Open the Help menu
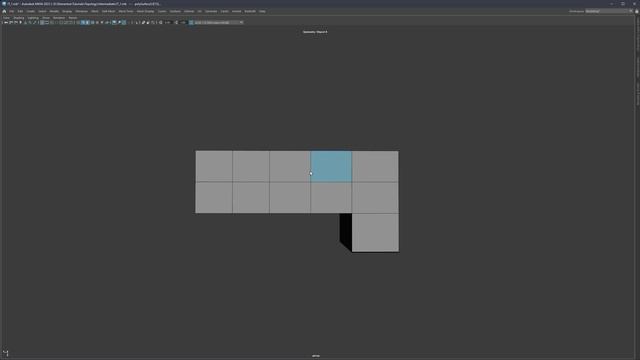This screenshot has width=640, height=360. (x=262, y=11)
